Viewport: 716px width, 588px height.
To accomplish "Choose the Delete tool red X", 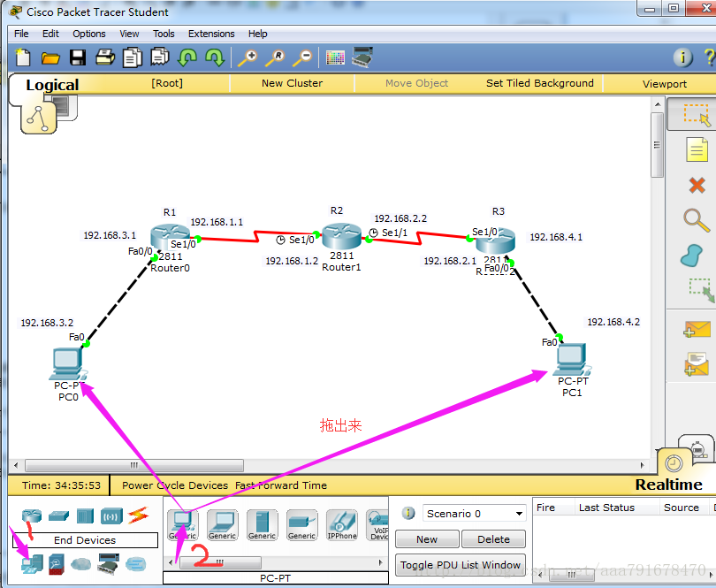I will 697,185.
